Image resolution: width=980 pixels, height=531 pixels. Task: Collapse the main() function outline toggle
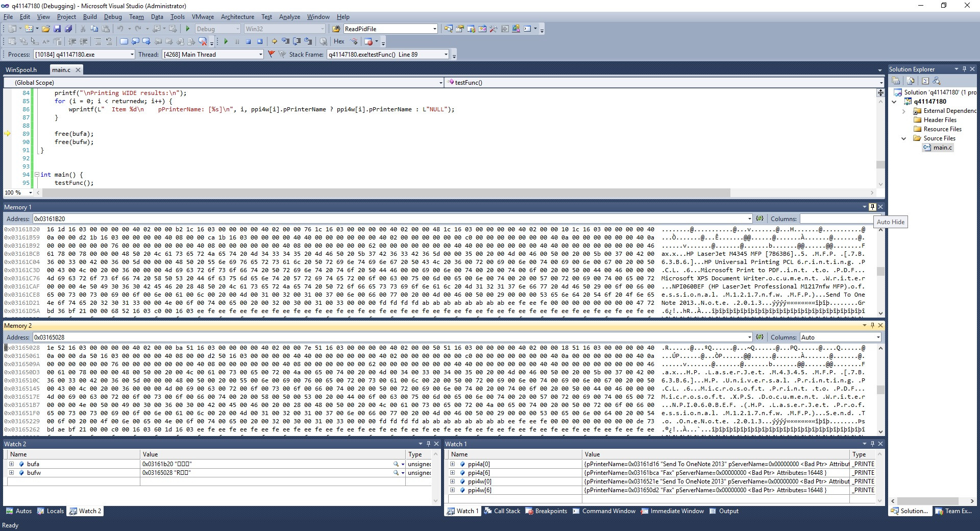pyautogui.click(x=37, y=175)
